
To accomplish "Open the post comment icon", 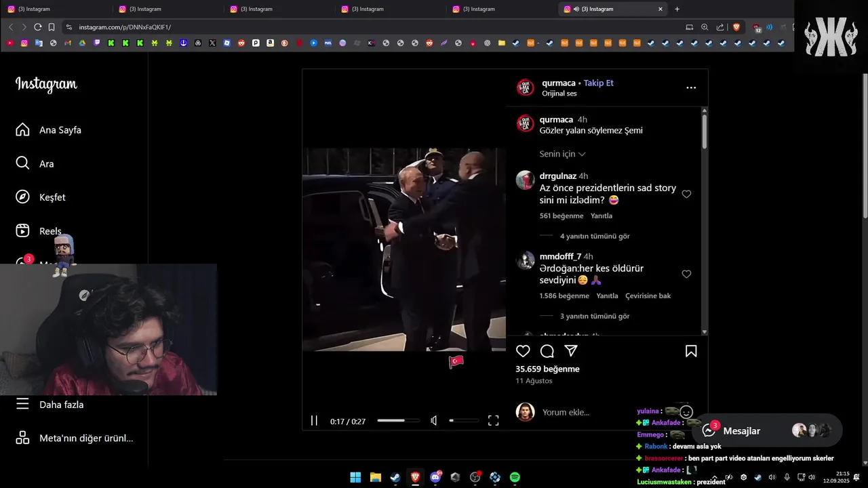I will pyautogui.click(x=547, y=351).
